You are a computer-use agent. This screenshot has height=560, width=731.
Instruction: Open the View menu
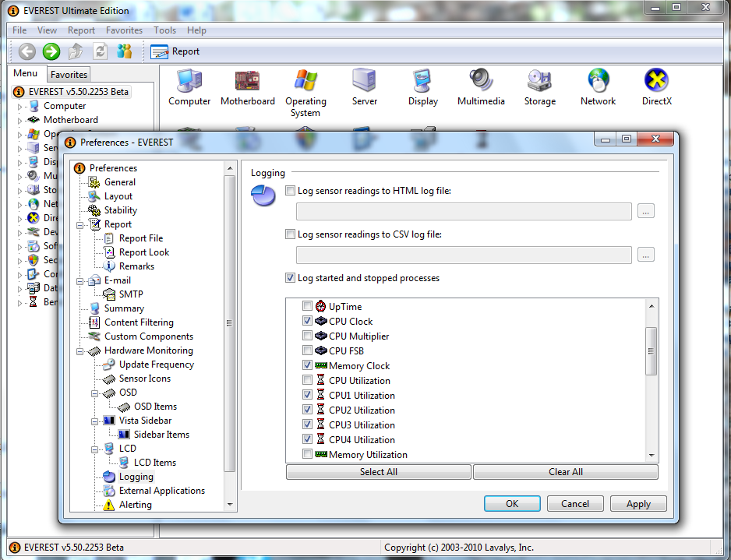click(x=47, y=30)
